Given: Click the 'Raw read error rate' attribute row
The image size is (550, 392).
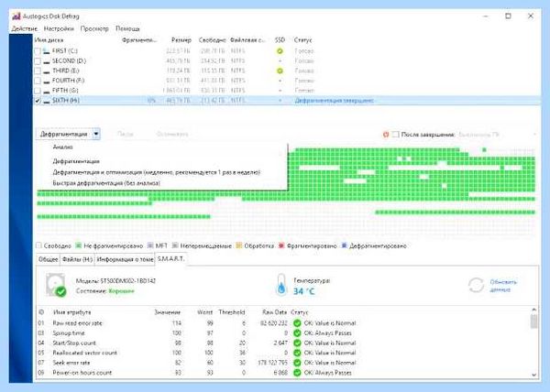Looking at the screenshot, I should [283, 323].
